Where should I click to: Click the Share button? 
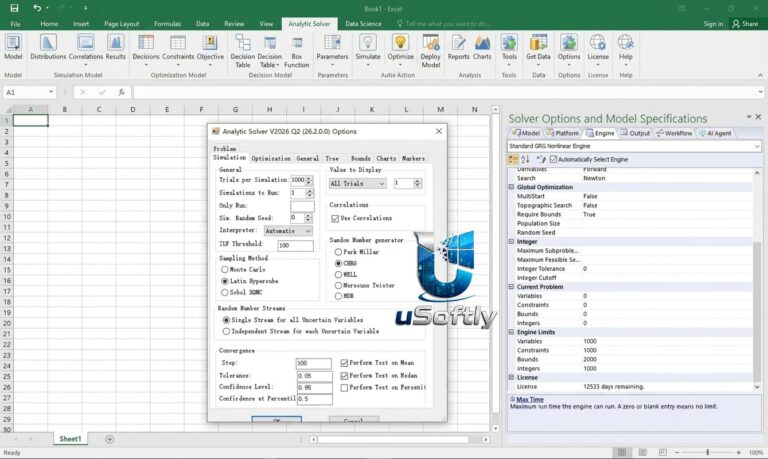pos(745,24)
